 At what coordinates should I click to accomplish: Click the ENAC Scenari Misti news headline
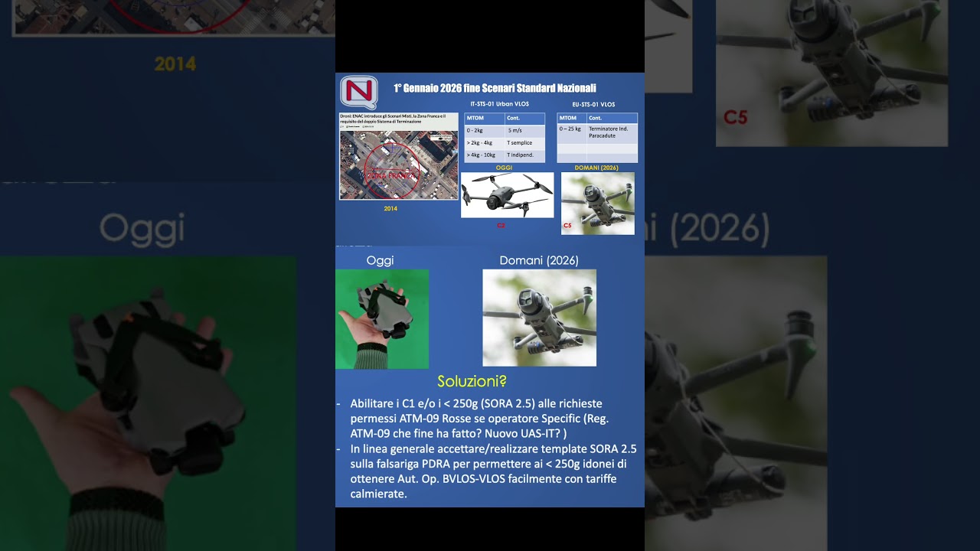393,118
